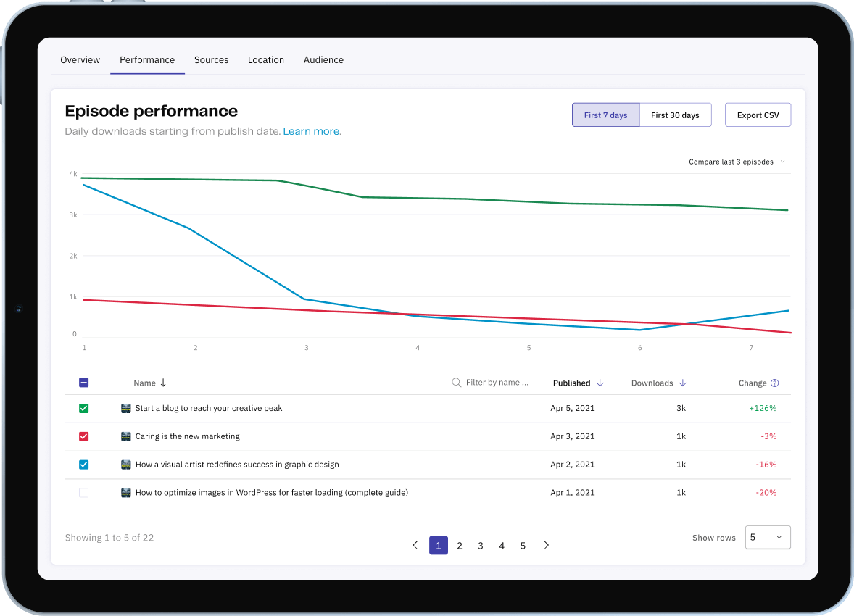Click the search magnifier icon beside Filter by name

click(457, 383)
